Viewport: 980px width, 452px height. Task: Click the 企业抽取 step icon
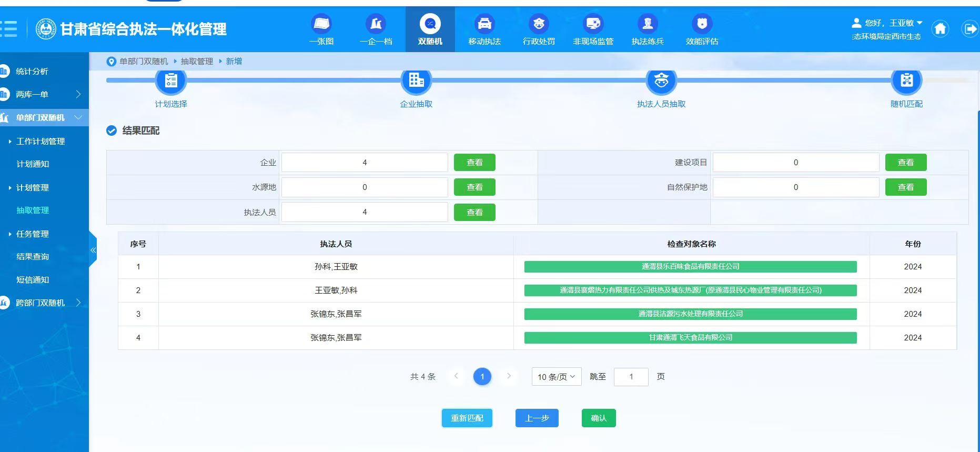416,81
